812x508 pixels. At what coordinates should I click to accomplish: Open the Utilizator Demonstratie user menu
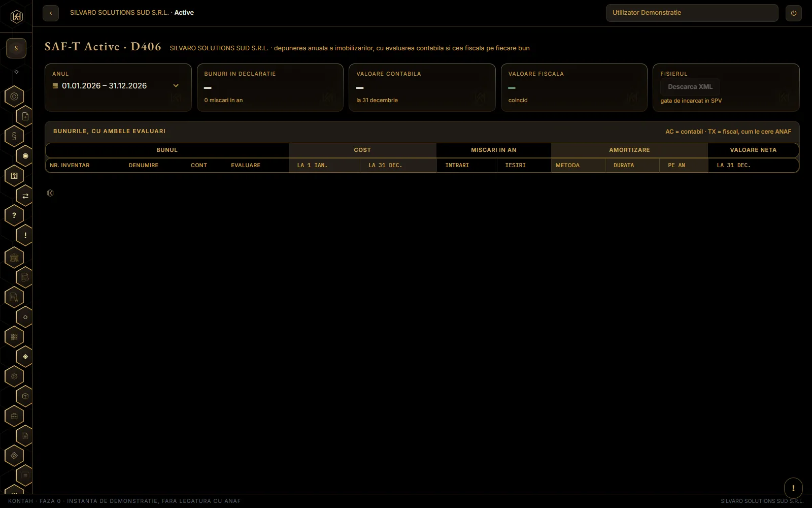692,13
